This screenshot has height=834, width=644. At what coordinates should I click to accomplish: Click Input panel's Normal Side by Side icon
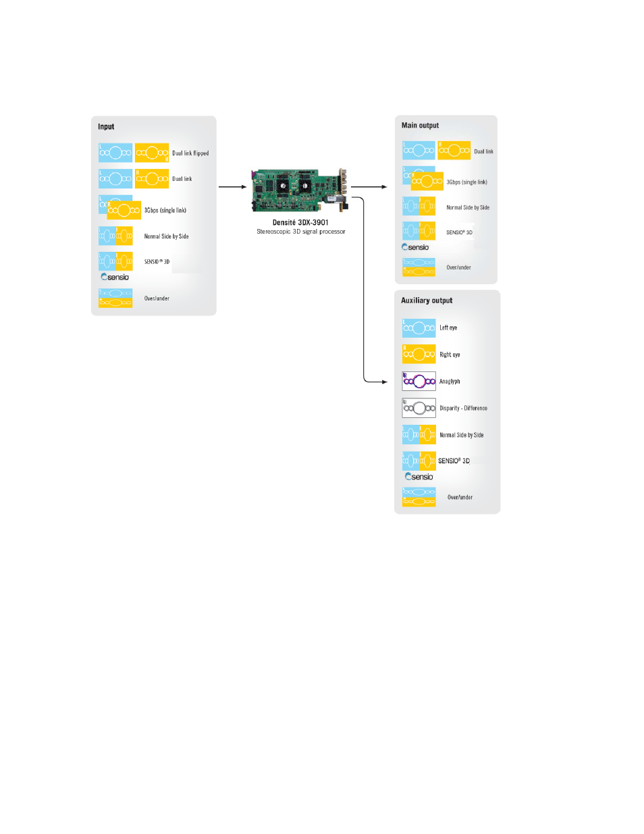pyautogui.click(x=115, y=236)
